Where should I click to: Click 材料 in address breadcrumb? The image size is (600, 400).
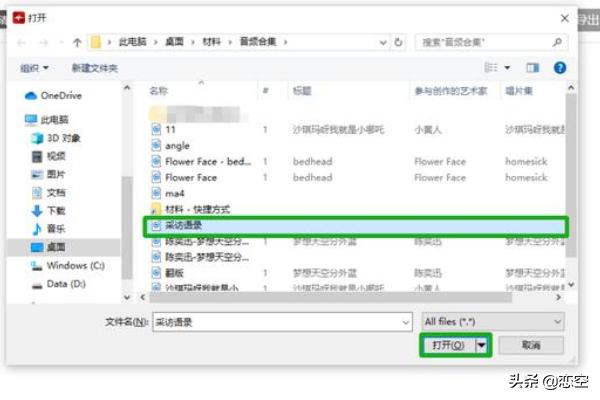coord(212,42)
